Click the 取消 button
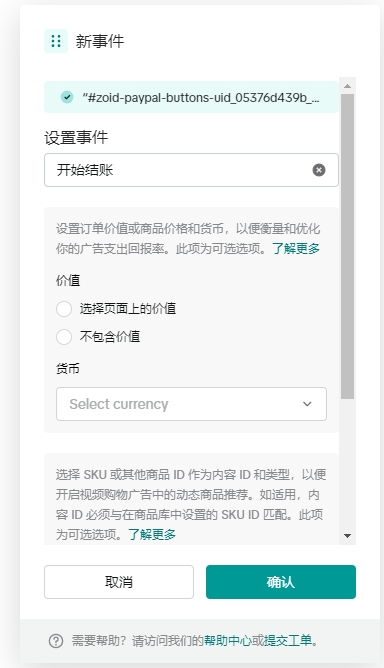This screenshot has height=668, width=384. coord(119,582)
